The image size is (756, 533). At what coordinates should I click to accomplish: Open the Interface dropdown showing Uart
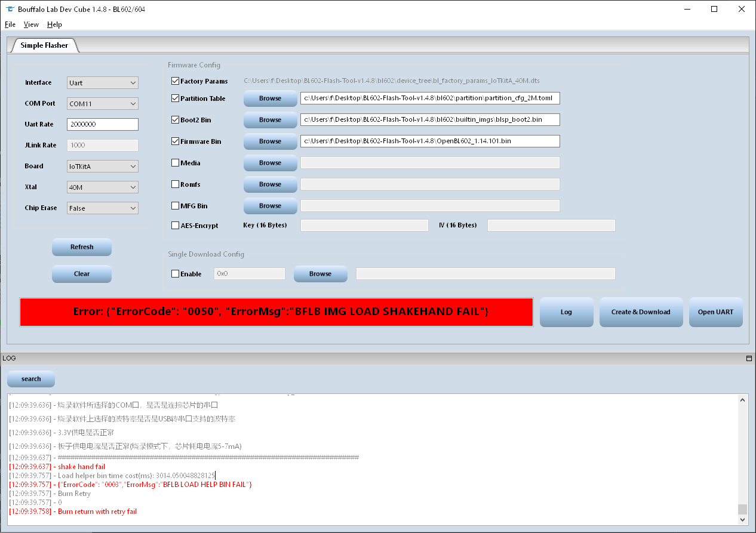[x=103, y=83]
